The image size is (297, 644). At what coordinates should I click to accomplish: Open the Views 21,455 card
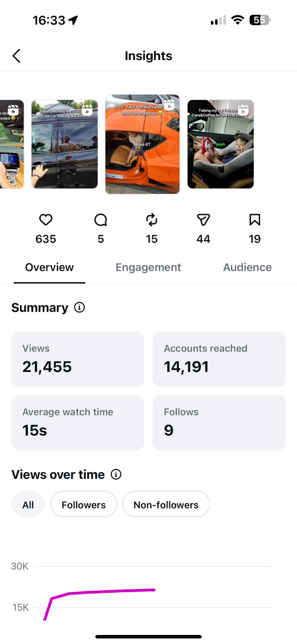click(78, 359)
